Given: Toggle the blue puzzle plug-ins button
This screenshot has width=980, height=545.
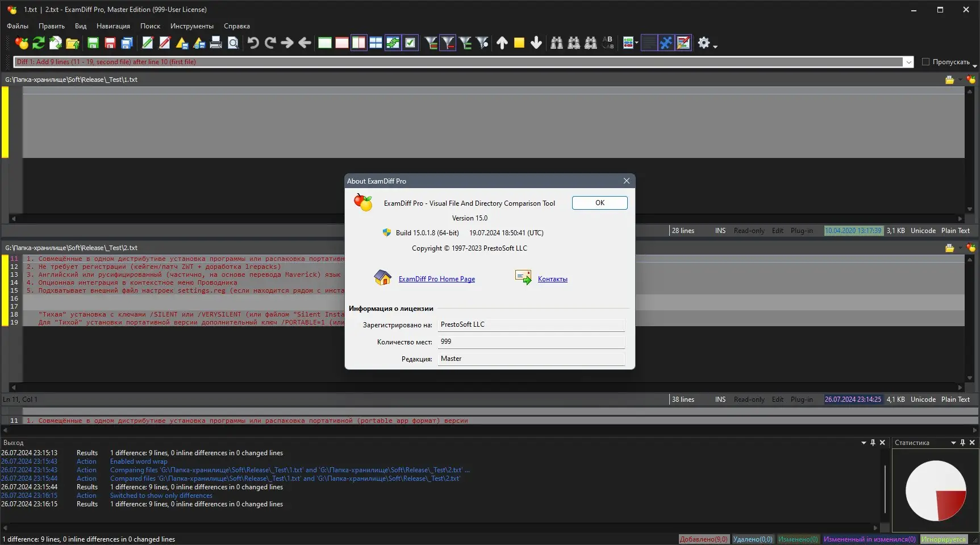Looking at the screenshot, I should coord(666,43).
